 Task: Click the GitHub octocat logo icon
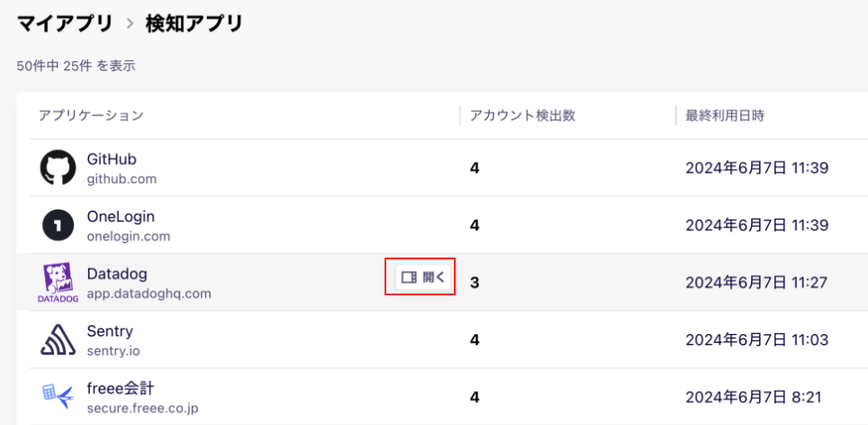pyautogui.click(x=59, y=167)
